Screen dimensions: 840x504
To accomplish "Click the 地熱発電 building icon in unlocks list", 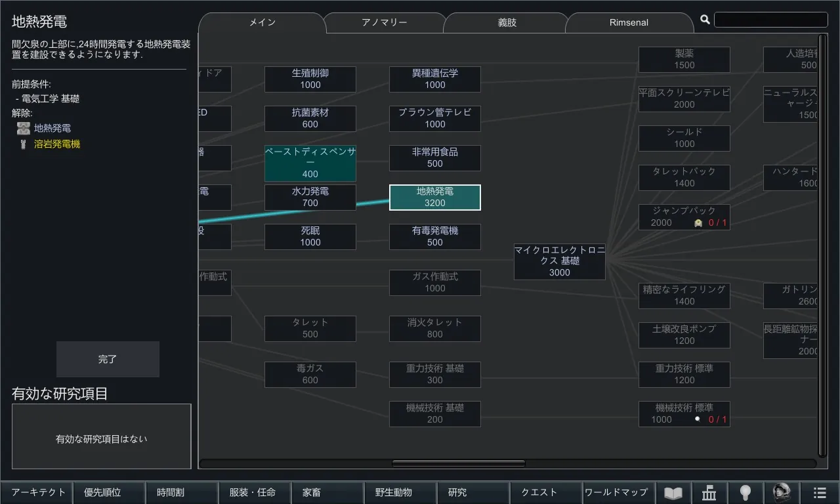I will click(24, 129).
